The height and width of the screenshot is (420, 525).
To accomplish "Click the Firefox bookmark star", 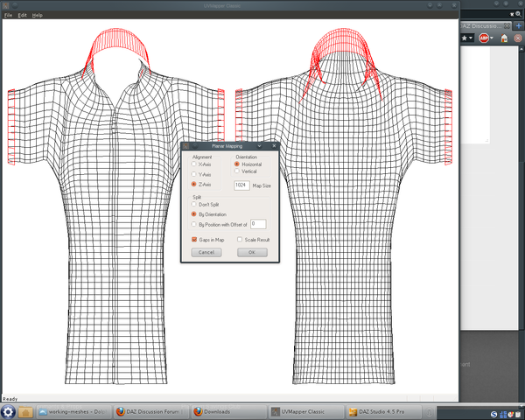I will (464, 38).
